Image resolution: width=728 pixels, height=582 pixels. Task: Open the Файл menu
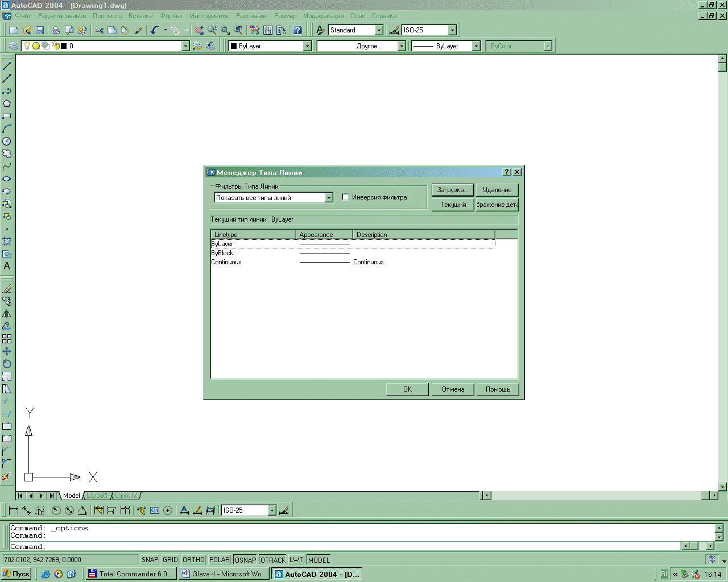point(23,16)
